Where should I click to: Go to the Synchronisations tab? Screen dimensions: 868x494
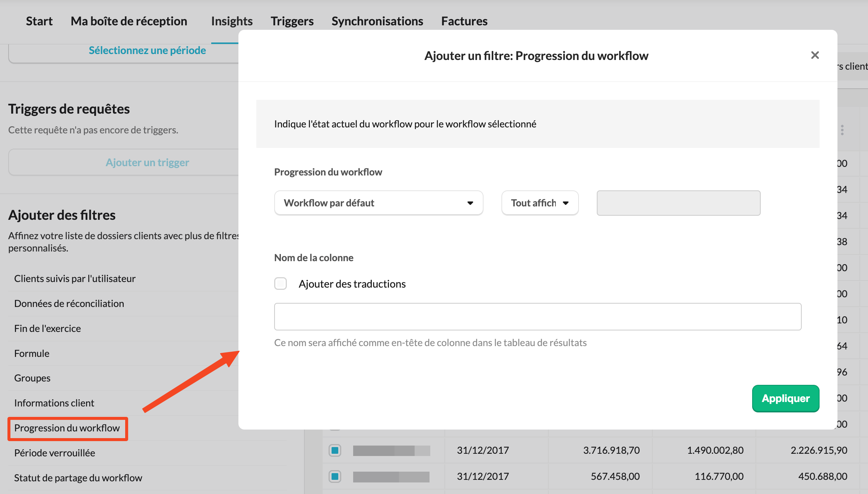pyautogui.click(x=377, y=21)
